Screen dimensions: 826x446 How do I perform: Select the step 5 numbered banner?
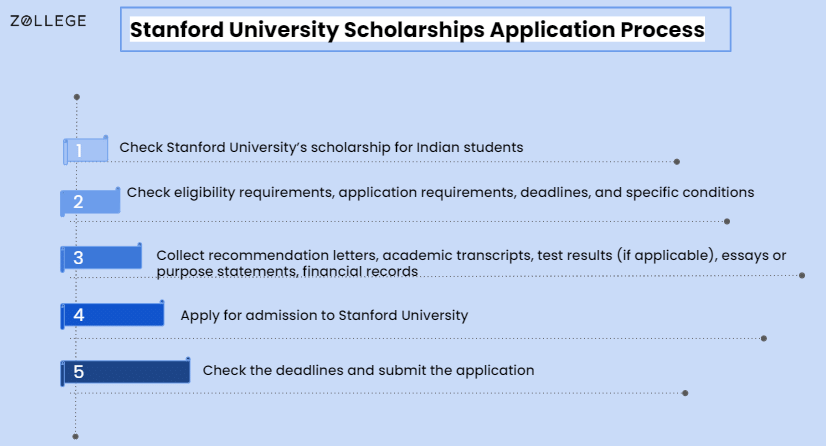(125, 372)
